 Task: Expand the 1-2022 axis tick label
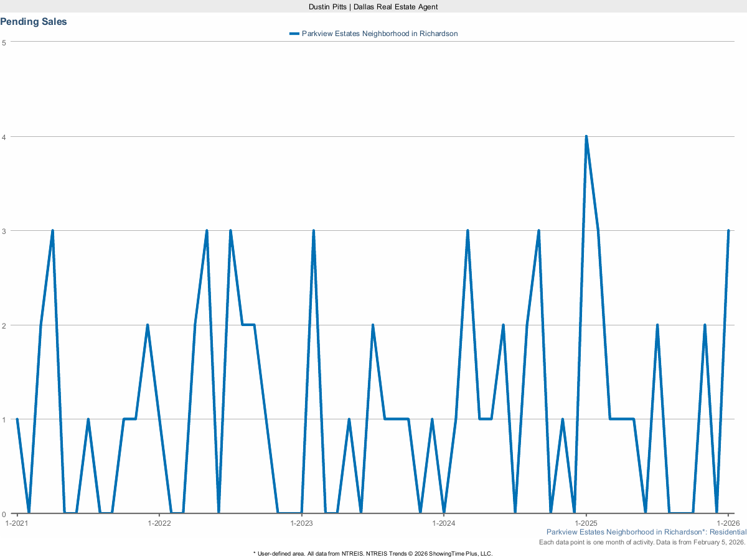(x=161, y=523)
